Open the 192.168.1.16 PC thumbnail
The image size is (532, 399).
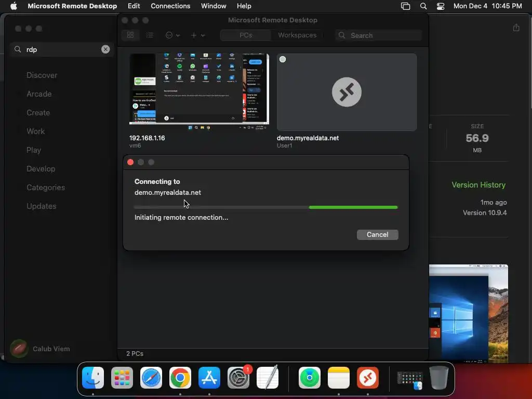[199, 91]
